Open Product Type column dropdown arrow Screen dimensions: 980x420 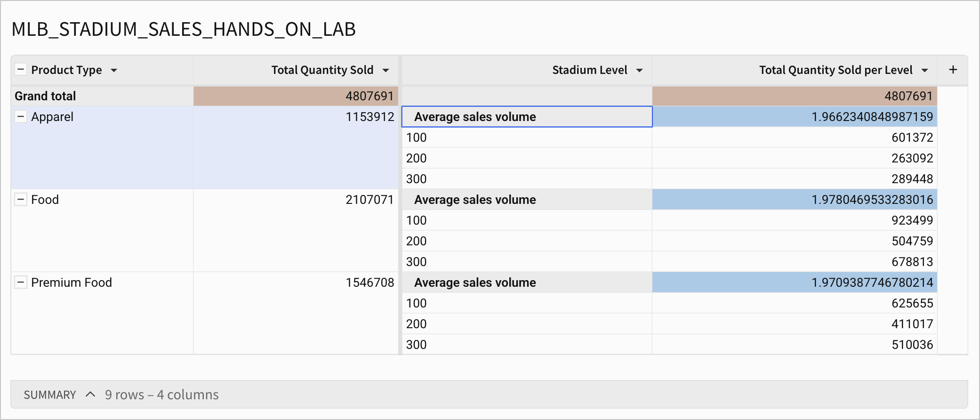[x=114, y=71]
